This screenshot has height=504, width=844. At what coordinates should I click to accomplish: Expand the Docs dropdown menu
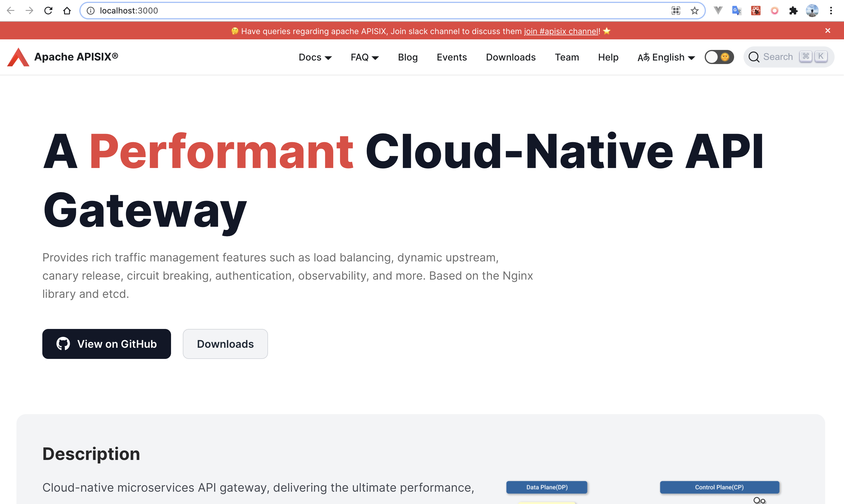[315, 57]
